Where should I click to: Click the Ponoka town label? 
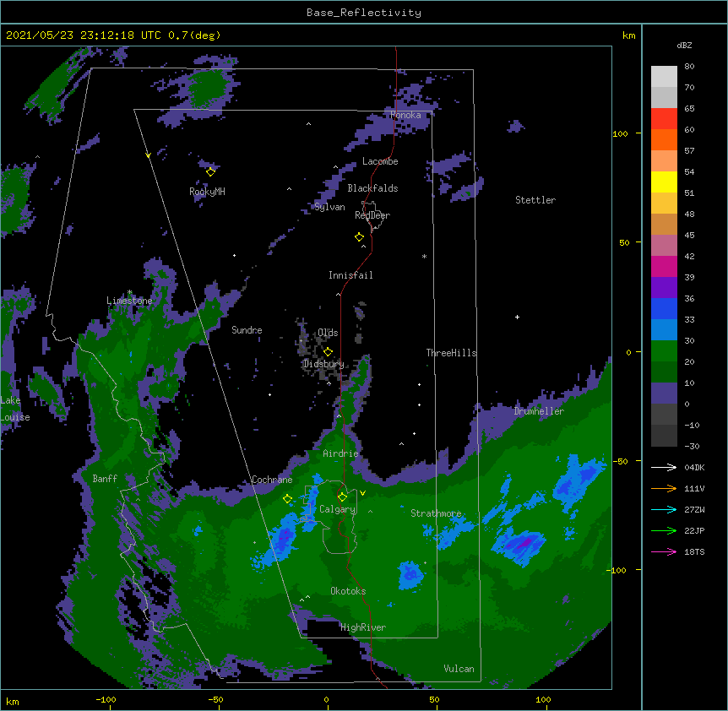pyautogui.click(x=405, y=115)
